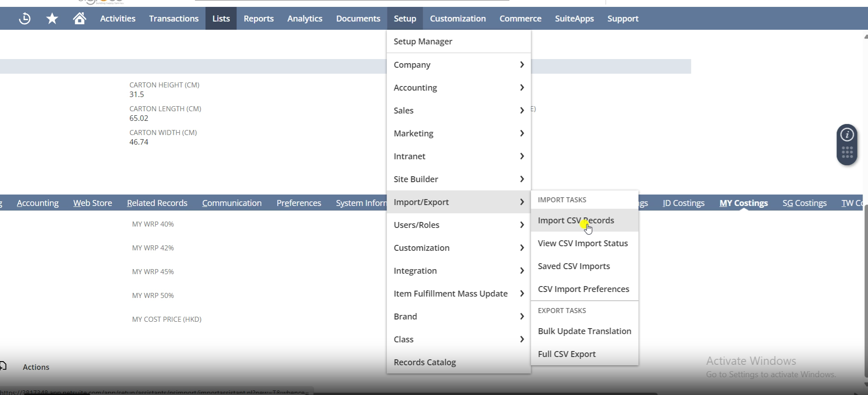Open the Reports menu
This screenshot has width=868, height=395.
click(259, 19)
